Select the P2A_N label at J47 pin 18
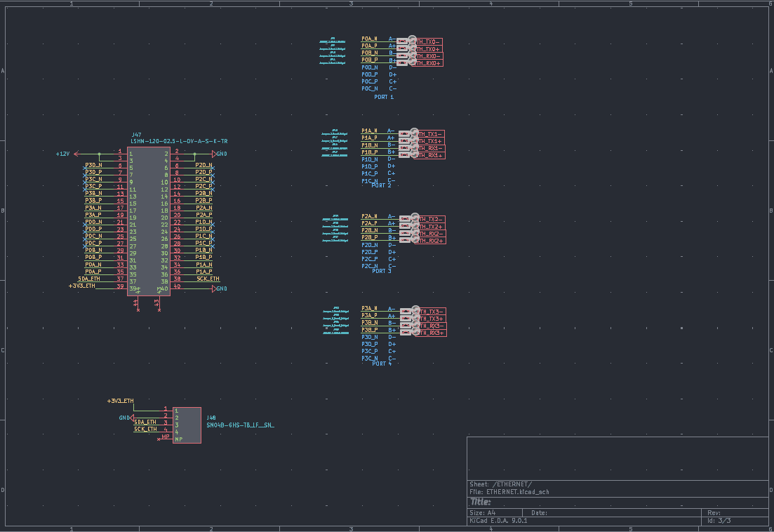The image size is (774, 532). click(203, 208)
